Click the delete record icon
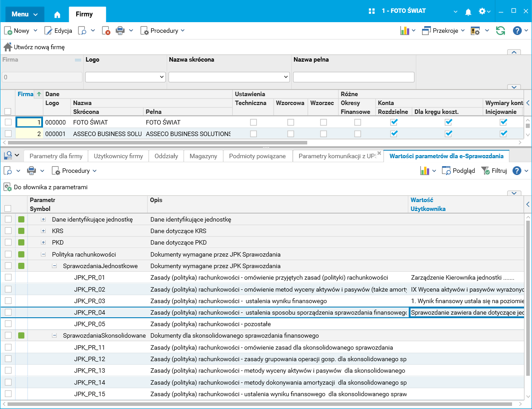 (x=106, y=31)
